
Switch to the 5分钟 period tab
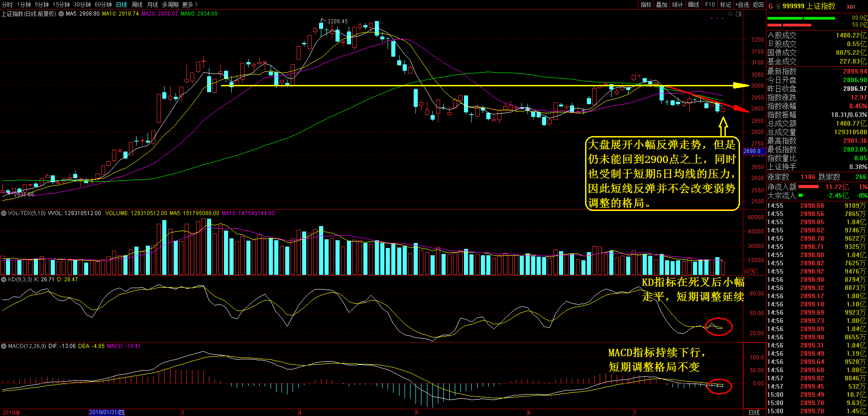[x=42, y=5]
